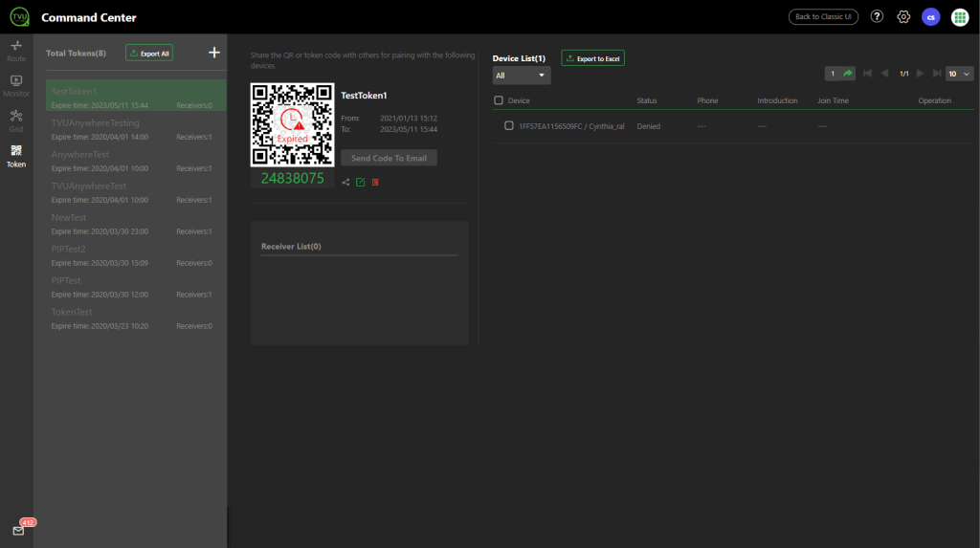The height and width of the screenshot is (548, 980).
Task: Select the NewTest token
Action: click(x=136, y=224)
